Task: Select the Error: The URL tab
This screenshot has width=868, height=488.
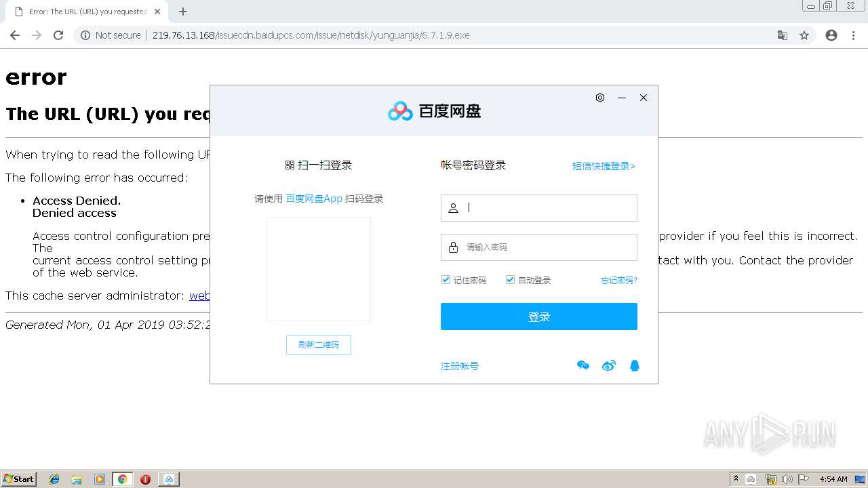Action: (x=87, y=12)
